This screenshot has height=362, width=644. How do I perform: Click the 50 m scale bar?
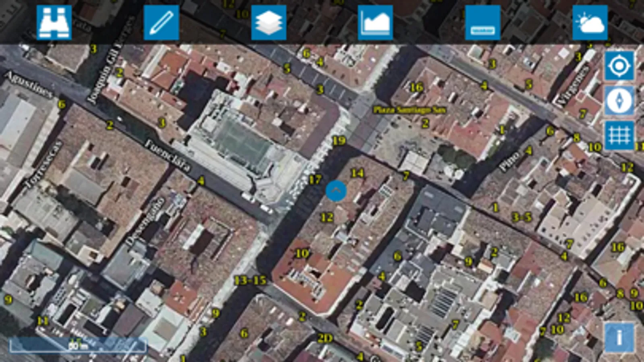pos(78,345)
